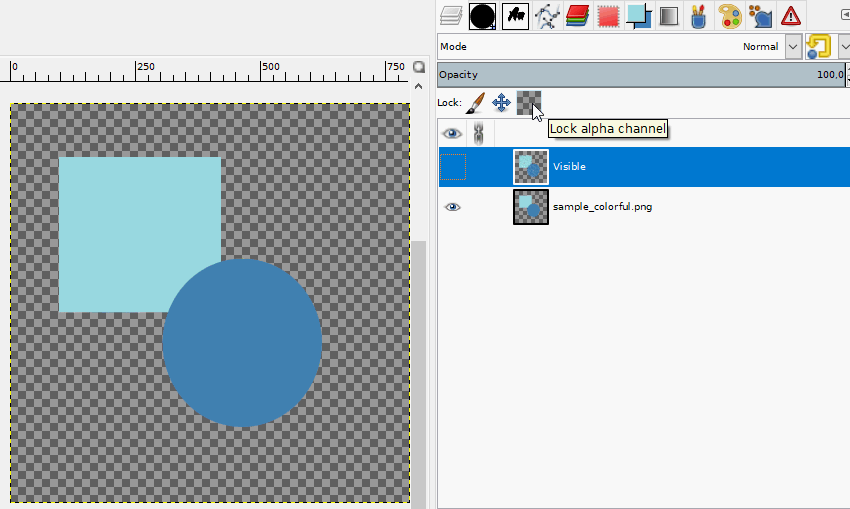Open the foreground/background Colors tab
Screen dimensions: 850x509
pos(639,16)
